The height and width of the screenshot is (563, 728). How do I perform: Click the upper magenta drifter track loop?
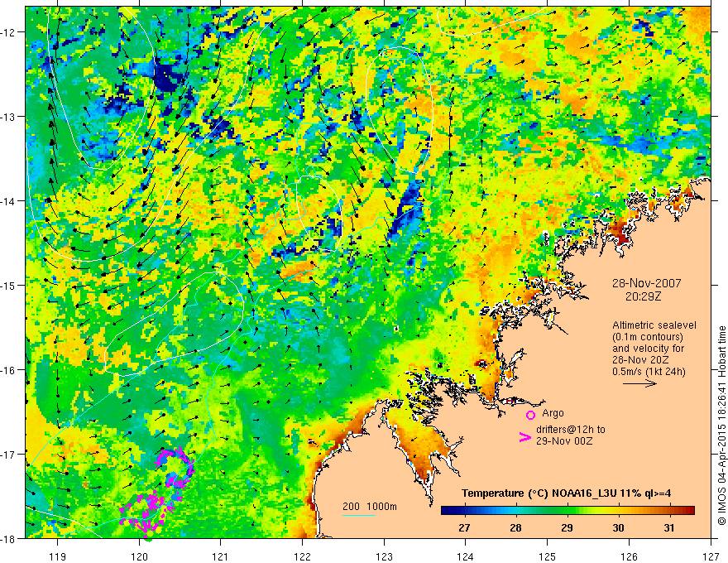(x=175, y=467)
